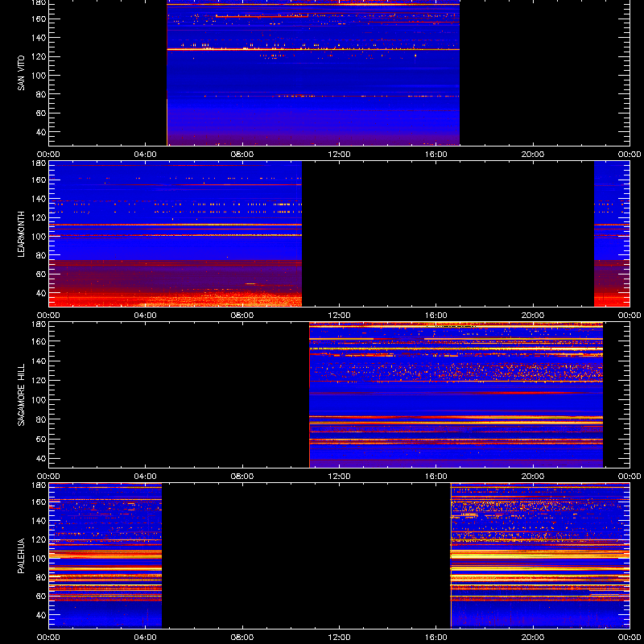The image size is (644, 644).
Task: Click 04:00 time label under Palehua panel
Action: tap(146, 638)
